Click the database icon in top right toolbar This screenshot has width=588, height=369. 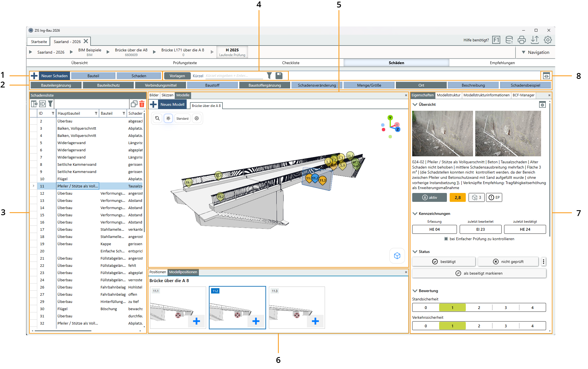click(509, 40)
